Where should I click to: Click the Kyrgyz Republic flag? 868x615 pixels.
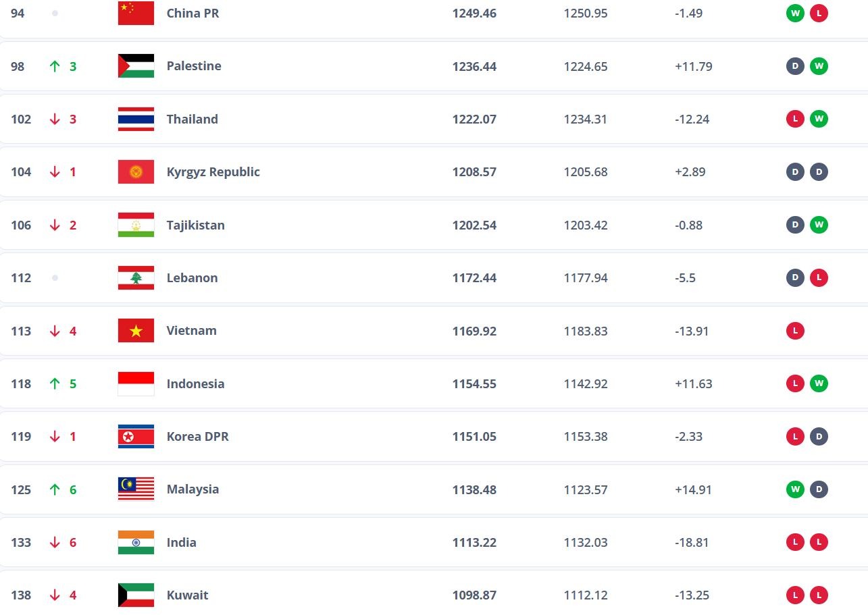coord(136,171)
